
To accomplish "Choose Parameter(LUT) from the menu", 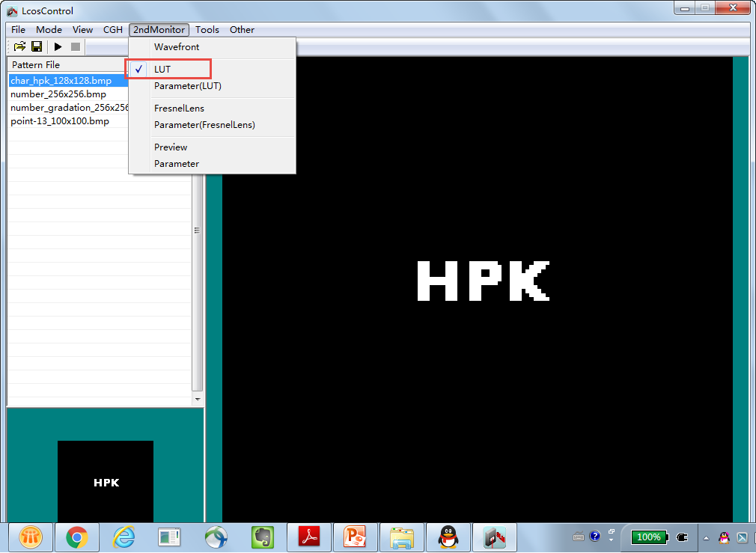I will pyautogui.click(x=188, y=86).
